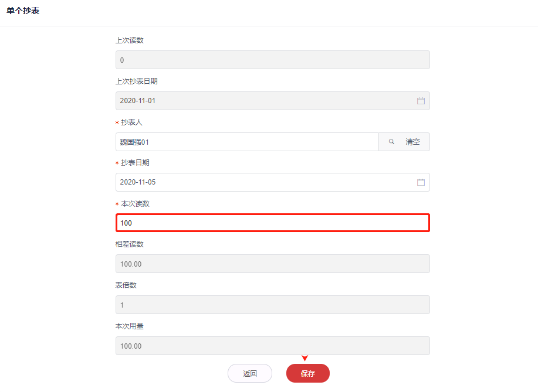The image size is (538, 392).
Task: Select the 上次抄表日期 field with 2020-11-01
Action: 264,101
